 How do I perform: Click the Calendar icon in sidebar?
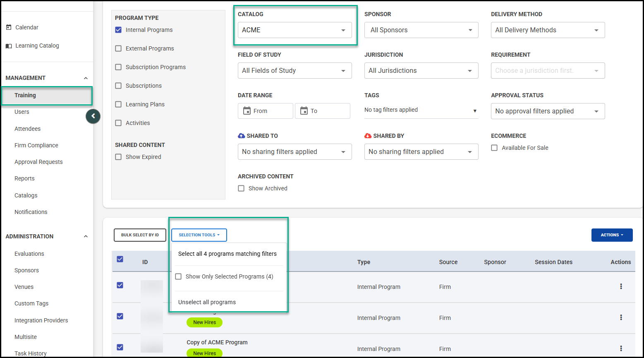(x=9, y=27)
